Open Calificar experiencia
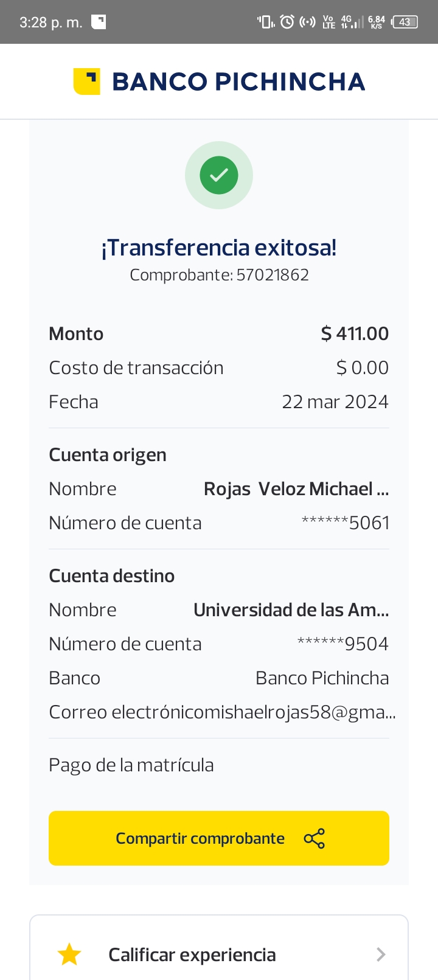Screen dimensions: 438x980 coord(192,954)
